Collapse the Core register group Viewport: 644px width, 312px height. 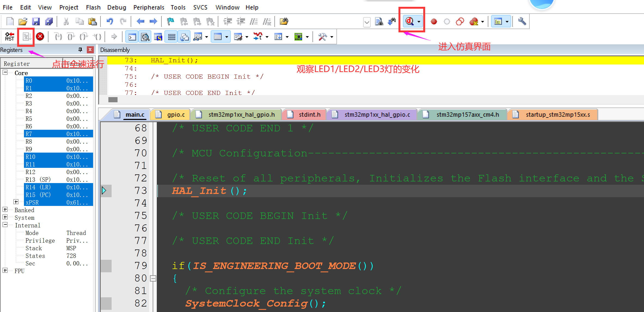tap(5, 72)
